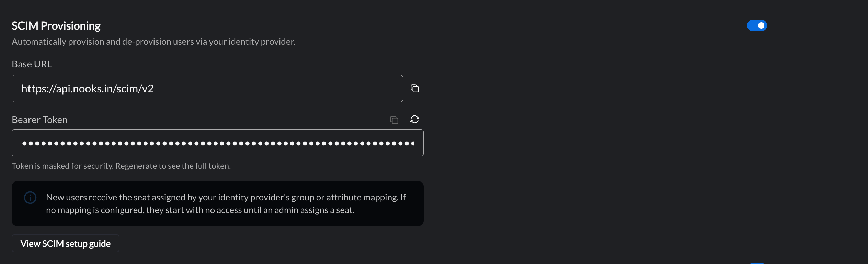This screenshot has width=868, height=264.
Task: Select the SCIM Provisioning heading
Action: click(56, 26)
